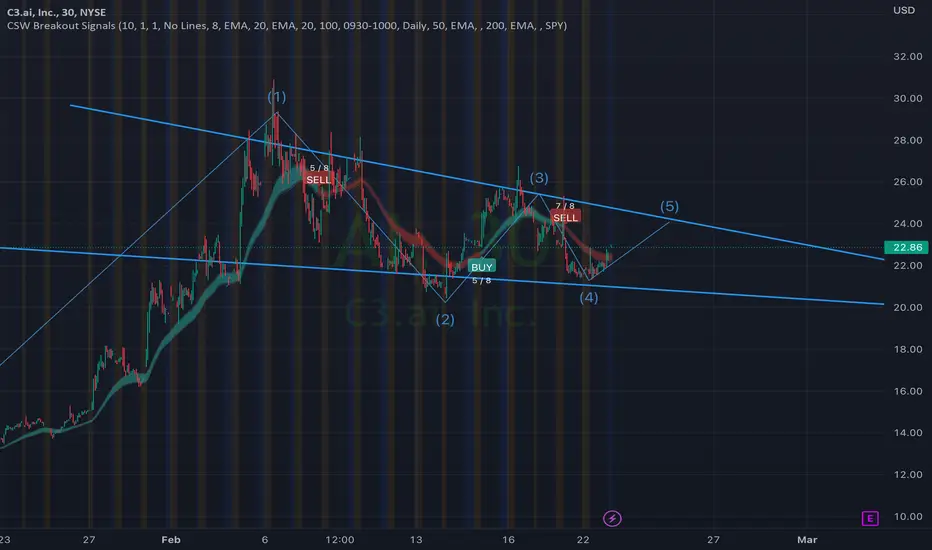The width and height of the screenshot is (932, 550).
Task: Click the 16.00 price axis label
Action: (908, 391)
